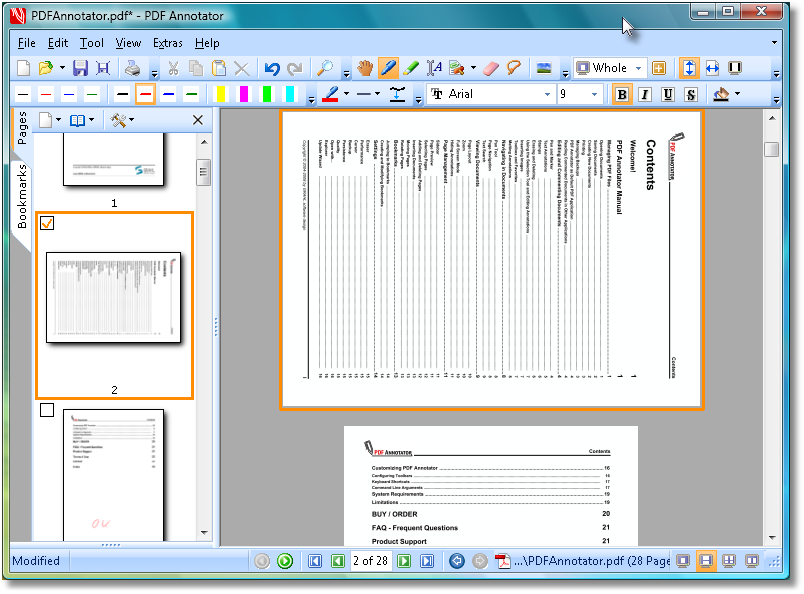Expand the line width dropdown arrow

click(x=377, y=94)
